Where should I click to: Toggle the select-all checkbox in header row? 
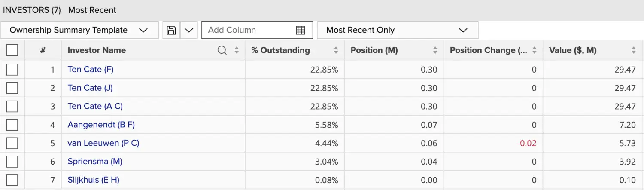12,50
